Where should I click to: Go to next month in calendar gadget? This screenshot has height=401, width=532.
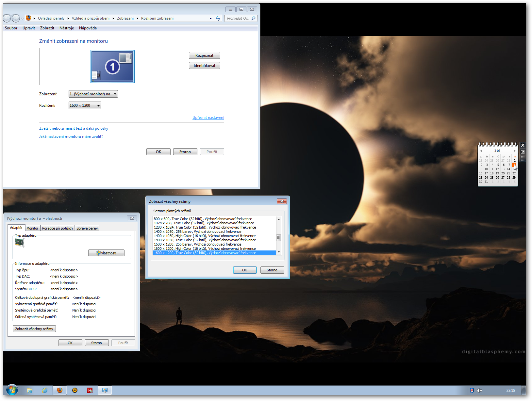tap(514, 151)
